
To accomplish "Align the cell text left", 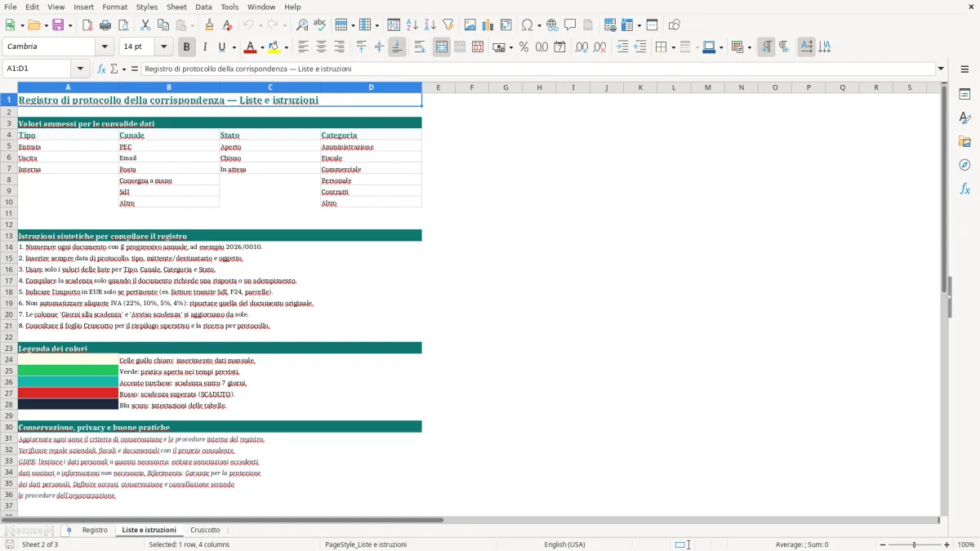I will (304, 47).
